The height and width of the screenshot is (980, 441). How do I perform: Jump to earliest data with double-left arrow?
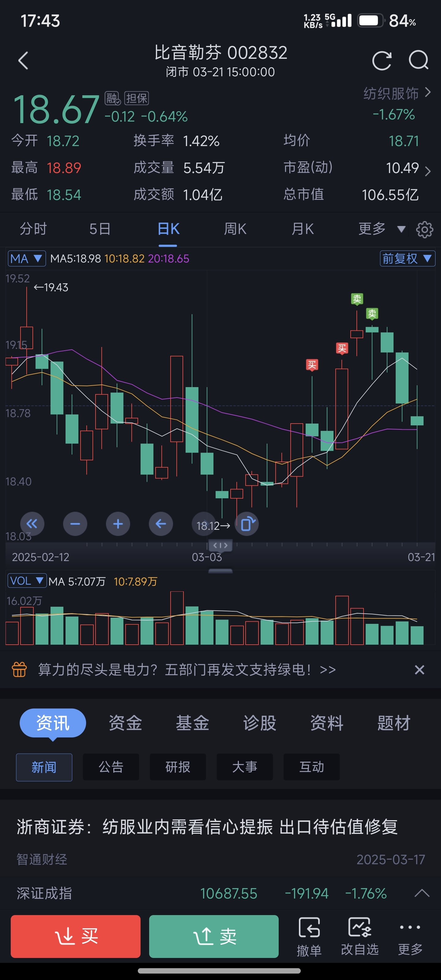(32, 524)
